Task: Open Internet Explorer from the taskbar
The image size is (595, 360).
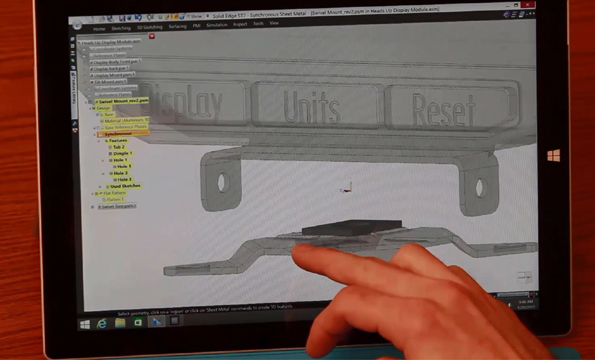Action: click(102, 324)
